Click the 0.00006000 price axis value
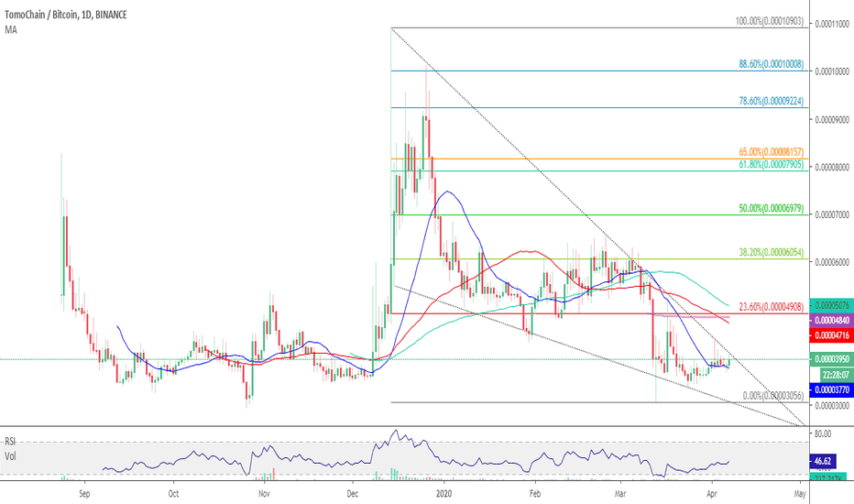854x504 pixels. tap(832, 263)
